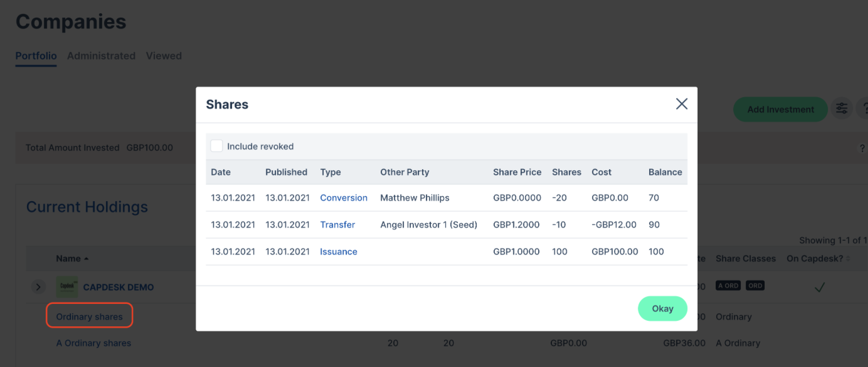Switch to the Portfolio tab
The height and width of the screenshot is (367, 868).
click(x=36, y=55)
